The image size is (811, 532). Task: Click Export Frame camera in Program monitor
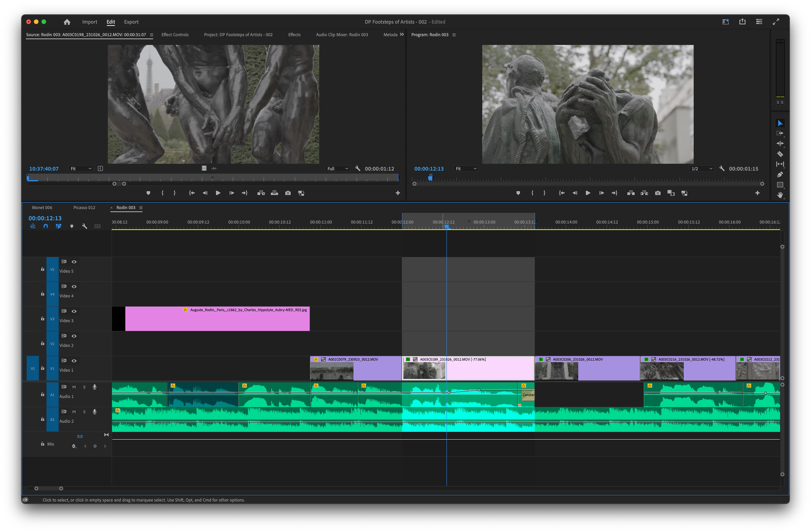point(658,193)
